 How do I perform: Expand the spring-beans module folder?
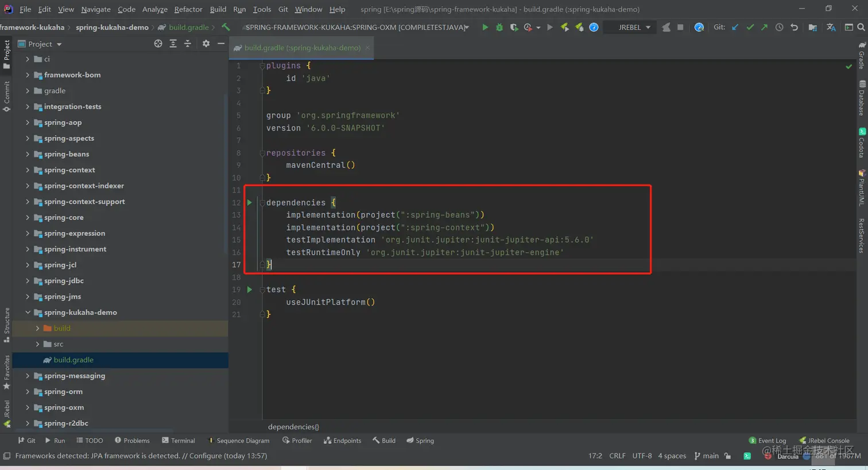click(27, 154)
